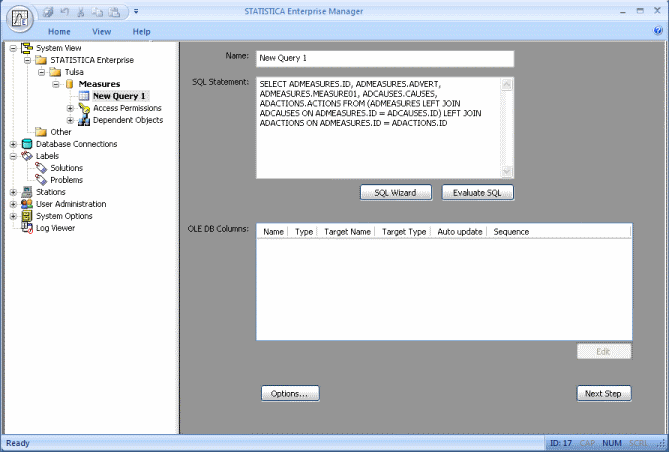Click the Labels tag icon
The image size is (669, 452).
coord(27,156)
